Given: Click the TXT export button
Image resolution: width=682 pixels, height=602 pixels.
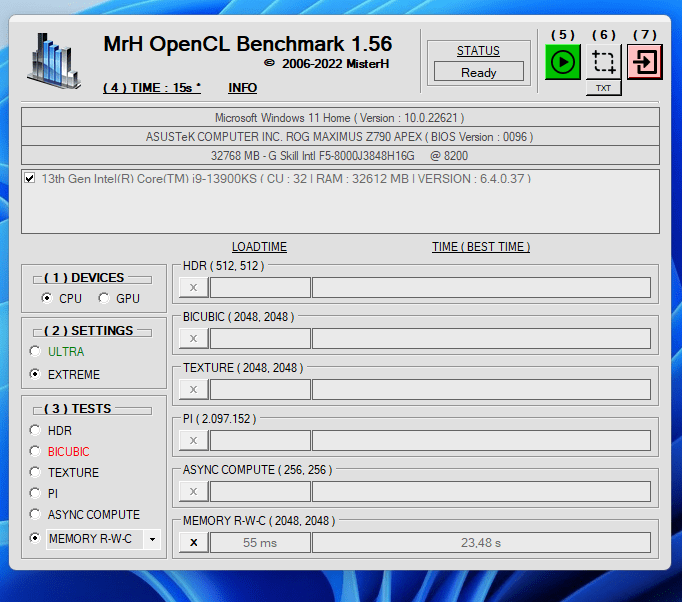Looking at the screenshot, I should point(603,88).
